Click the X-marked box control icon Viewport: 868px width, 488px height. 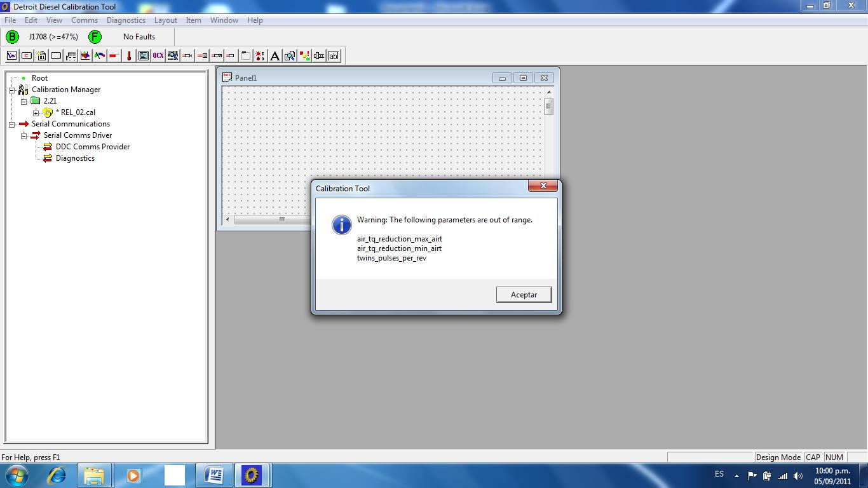point(202,56)
